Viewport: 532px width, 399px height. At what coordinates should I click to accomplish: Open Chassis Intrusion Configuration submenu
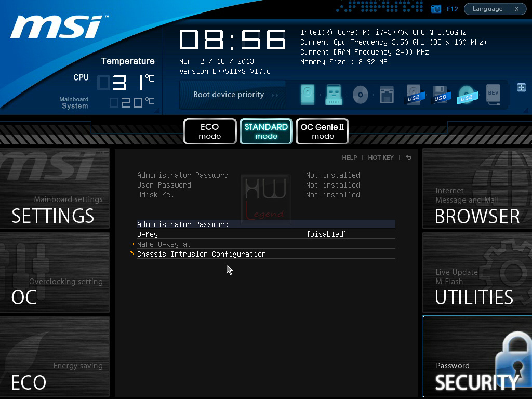[202, 254]
